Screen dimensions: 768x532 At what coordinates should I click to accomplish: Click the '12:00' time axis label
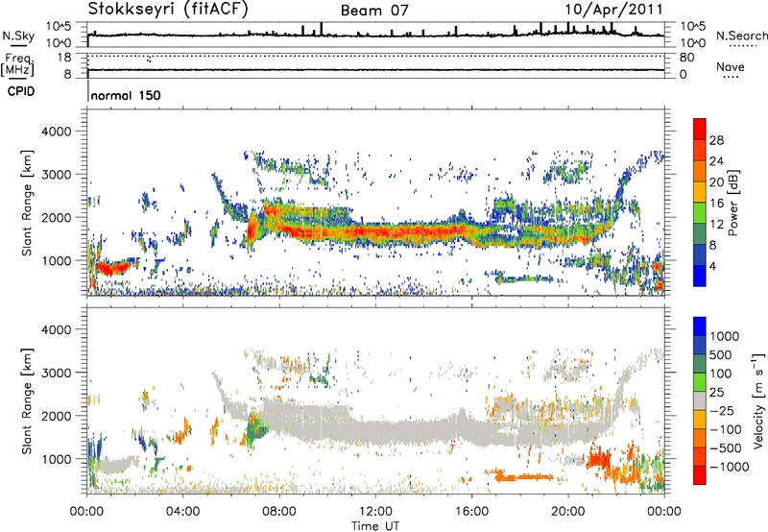tap(375, 512)
